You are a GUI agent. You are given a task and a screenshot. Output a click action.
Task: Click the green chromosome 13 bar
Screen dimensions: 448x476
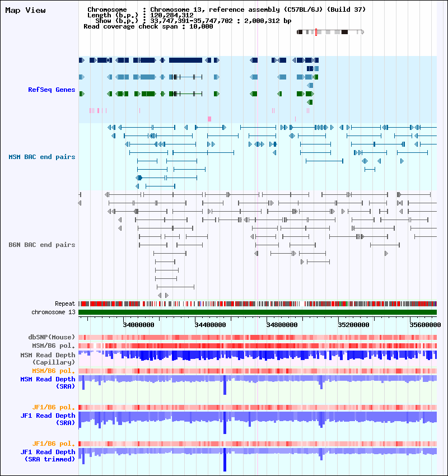click(x=258, y=312)
